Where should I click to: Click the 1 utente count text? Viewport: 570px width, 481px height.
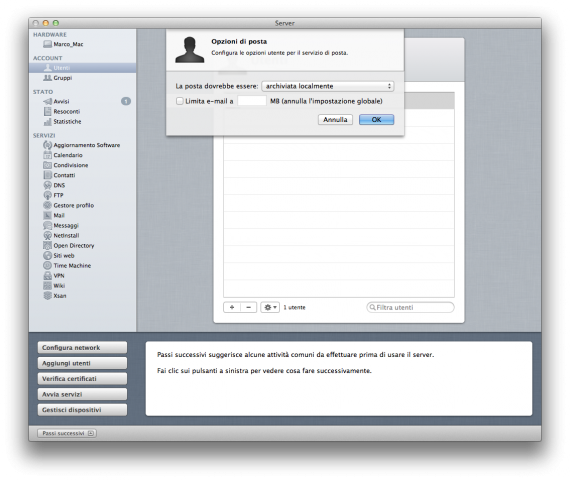click(x=294, y=308)
